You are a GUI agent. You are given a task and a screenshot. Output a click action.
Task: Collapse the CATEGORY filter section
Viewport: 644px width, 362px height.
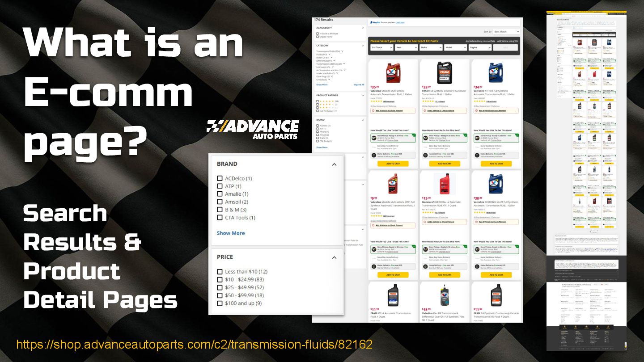coord(363,46)
